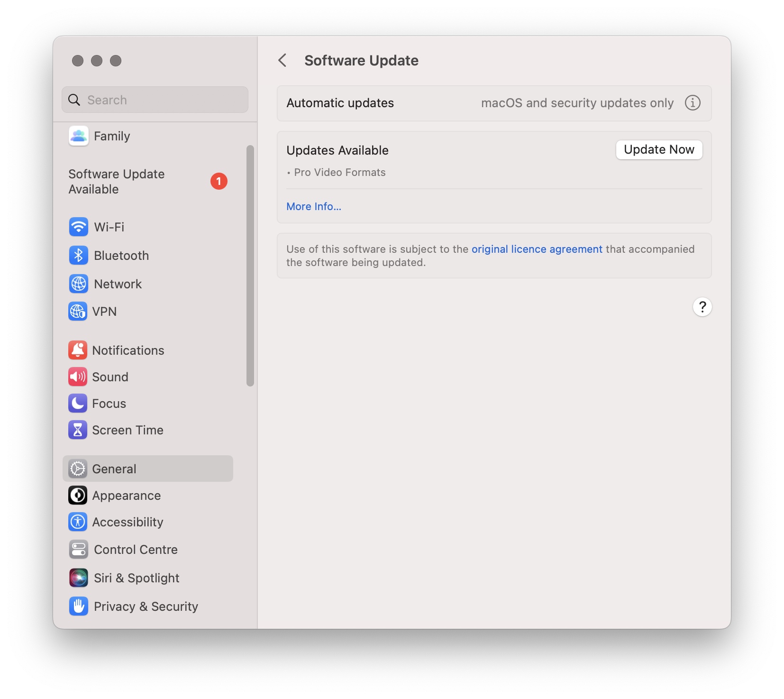The height and width of the screenshot is (699, 784).
Task: Select the Sound speaker icon
Action: tap(78, 377)
